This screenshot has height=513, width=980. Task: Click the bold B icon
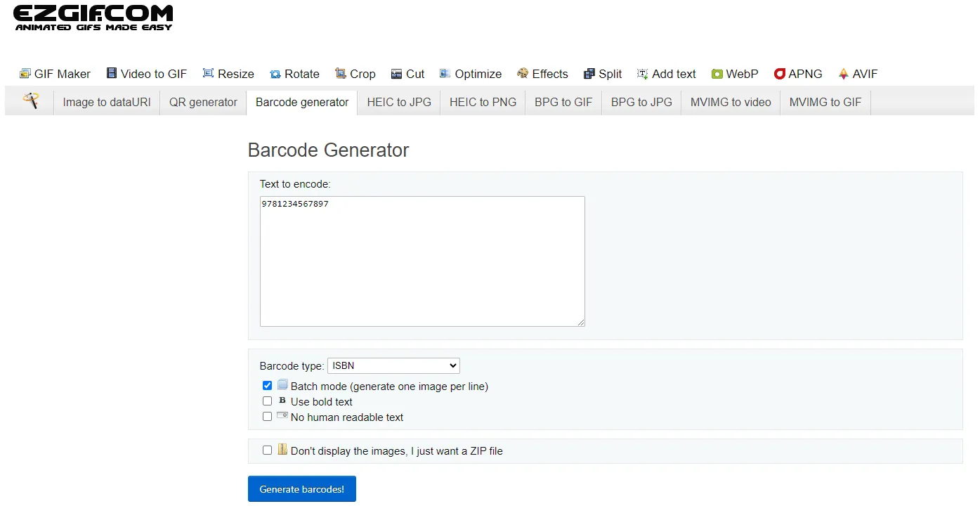[282, 401]
